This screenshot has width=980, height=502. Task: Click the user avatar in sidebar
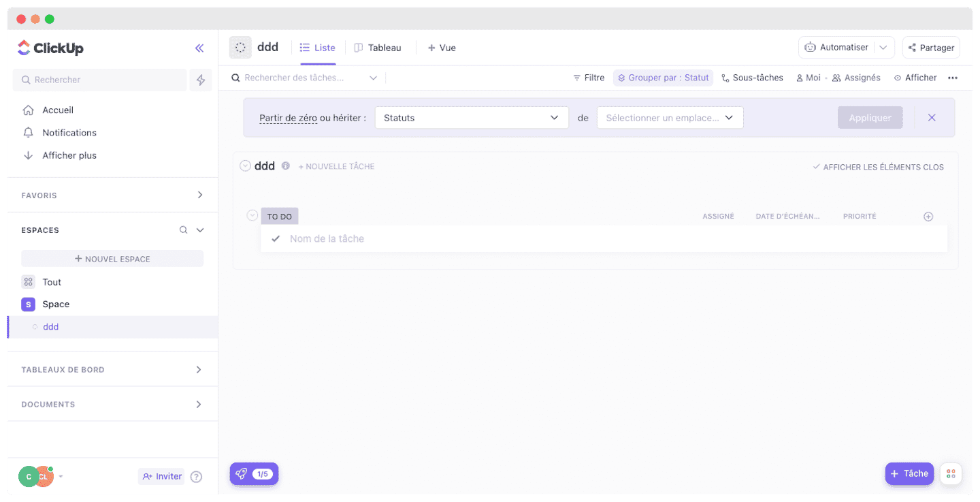click(36, 477)
